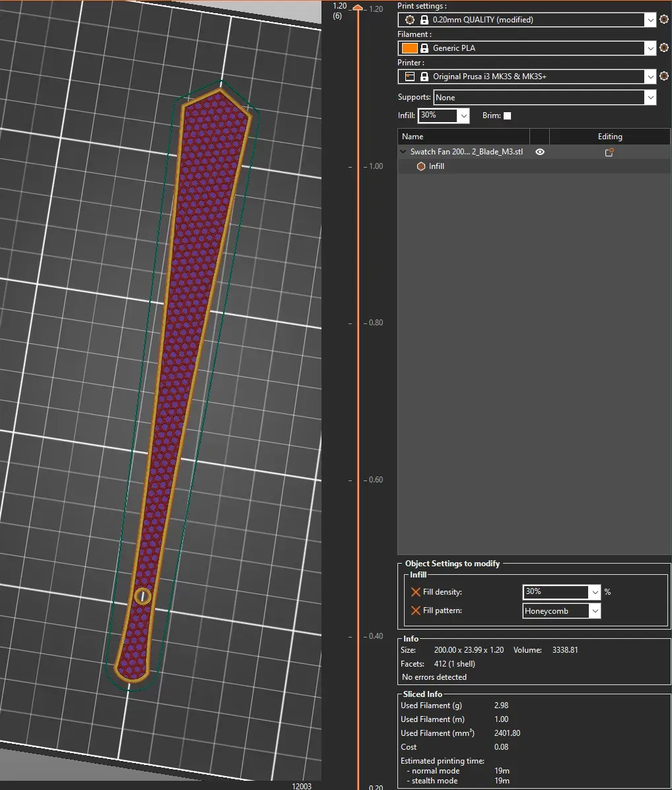Open print settings gear next to 0.20mm QUALITY
This screenshot has width=672, height=790.
pos(664,19)
